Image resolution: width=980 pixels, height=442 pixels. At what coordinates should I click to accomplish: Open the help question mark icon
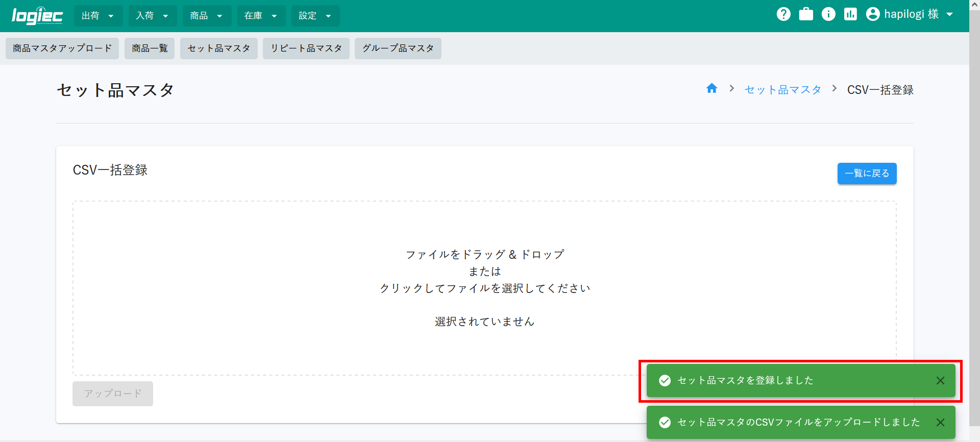783,14
